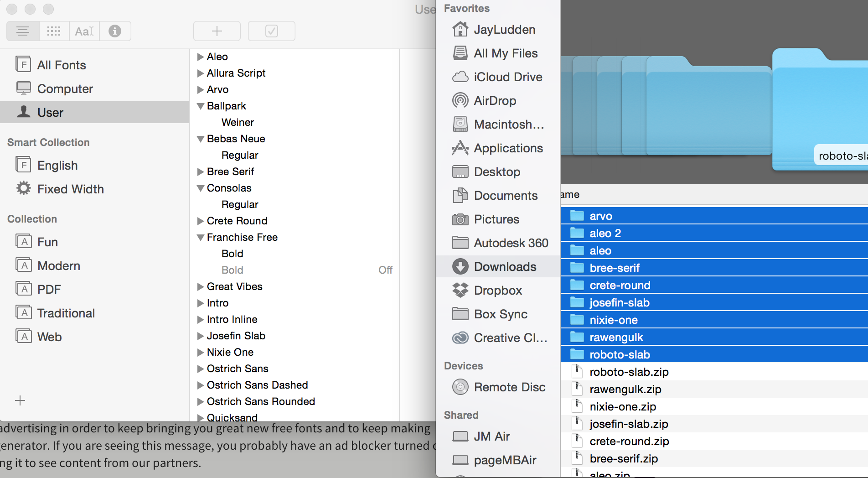This screenshot has height=478, width=868.
Task: Switch Font Book to Custom text preview
Action: [x=84, y=31]
